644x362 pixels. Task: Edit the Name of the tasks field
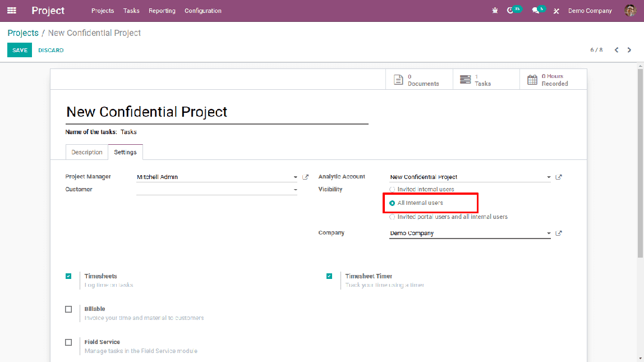[x=128, y=132]
